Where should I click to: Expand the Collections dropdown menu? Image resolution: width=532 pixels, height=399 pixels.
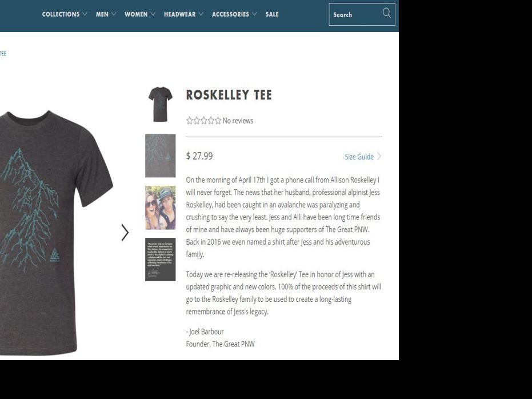tap(65, 14)
